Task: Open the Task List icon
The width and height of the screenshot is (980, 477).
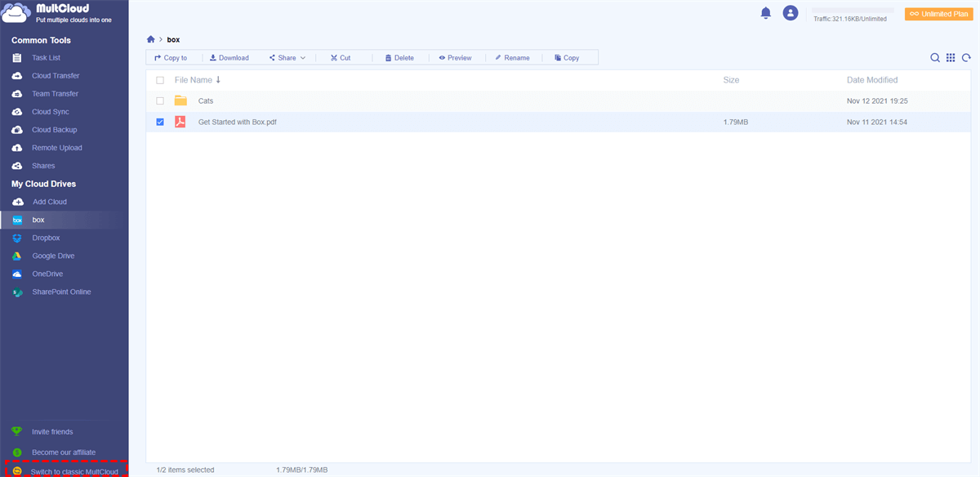Action: coord(17,58)
